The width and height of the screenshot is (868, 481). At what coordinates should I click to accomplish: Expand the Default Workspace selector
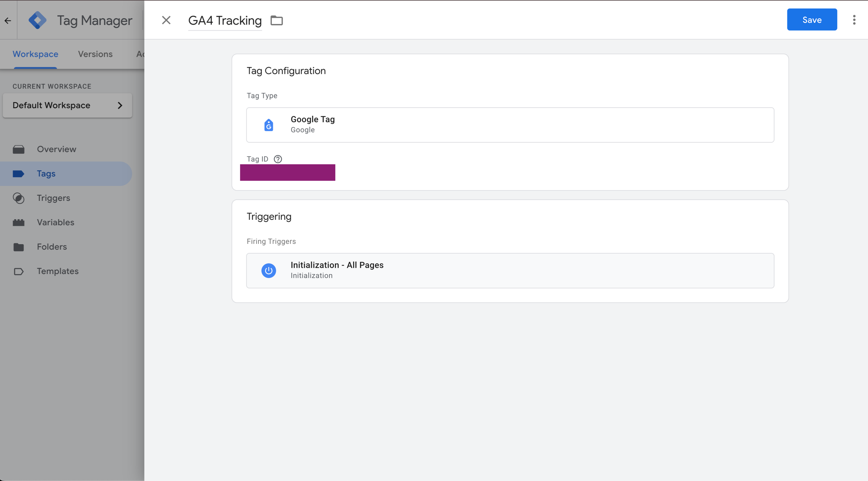click(67, 105)
